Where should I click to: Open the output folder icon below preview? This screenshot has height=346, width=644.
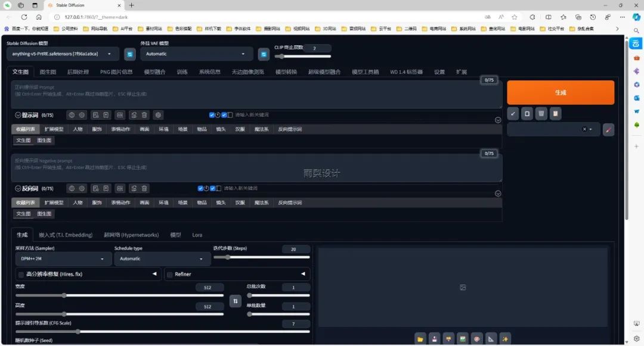[x=420, y=339]
